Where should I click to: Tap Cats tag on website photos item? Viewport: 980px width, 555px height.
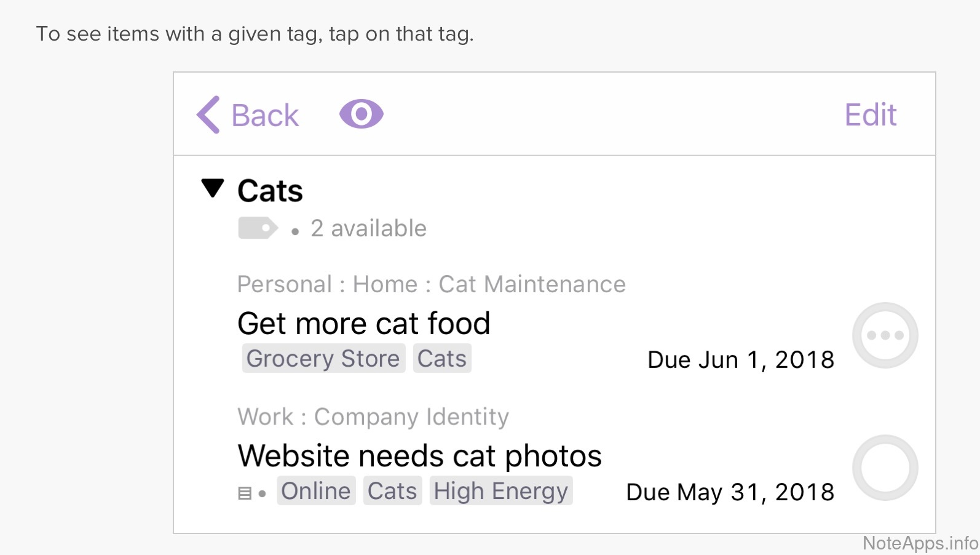(392, 491)
